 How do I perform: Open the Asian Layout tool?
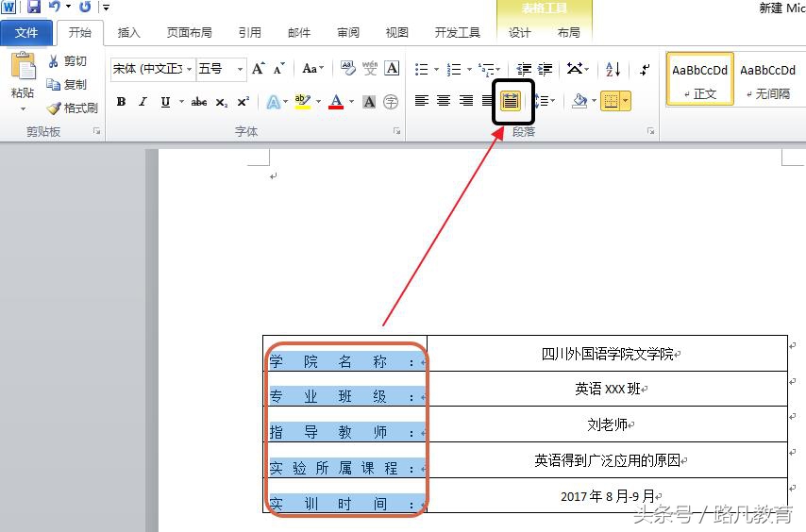pos(578,68)
